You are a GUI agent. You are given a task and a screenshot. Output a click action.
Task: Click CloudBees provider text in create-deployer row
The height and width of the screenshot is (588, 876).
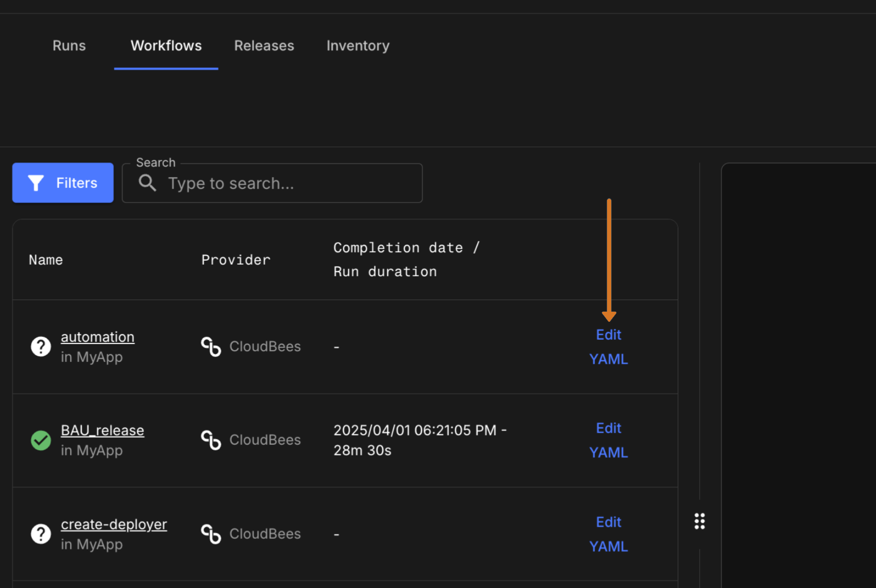click(x=265, y=534)
